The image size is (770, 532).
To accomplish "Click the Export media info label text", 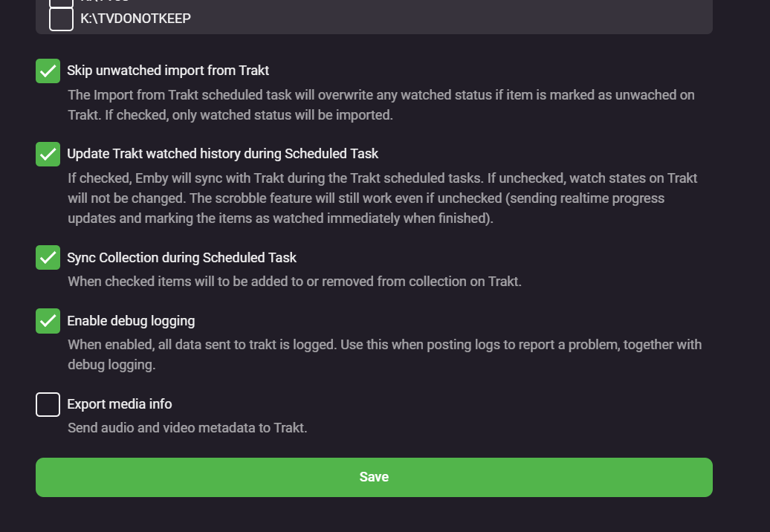I will tap(119, 404).
